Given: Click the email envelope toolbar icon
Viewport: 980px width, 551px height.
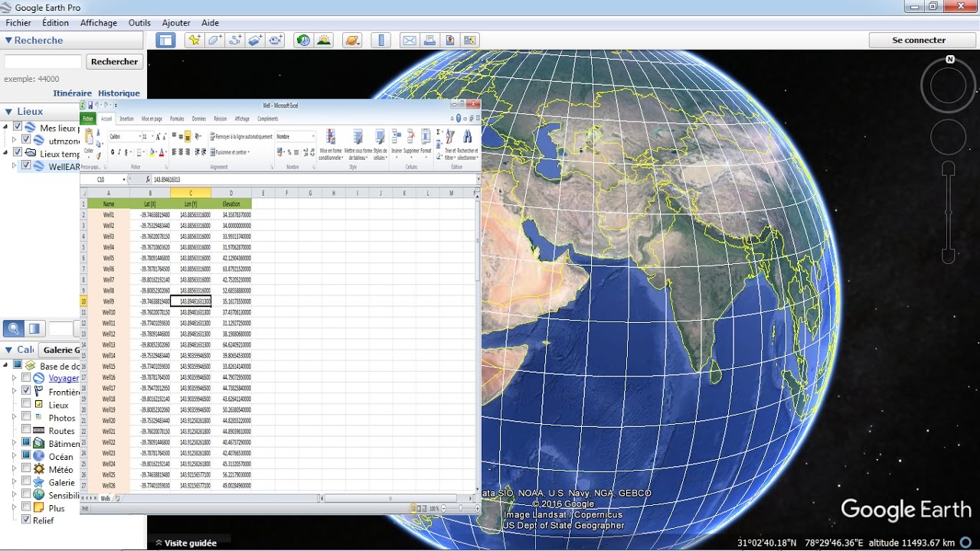Looking at the screenshot, I should (409, 41).
